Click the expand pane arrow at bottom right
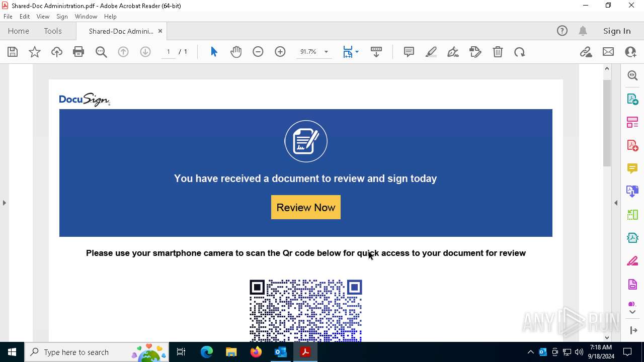Image resolution: width=644 pixels, height=362 pixels. (x=633, y=330)
